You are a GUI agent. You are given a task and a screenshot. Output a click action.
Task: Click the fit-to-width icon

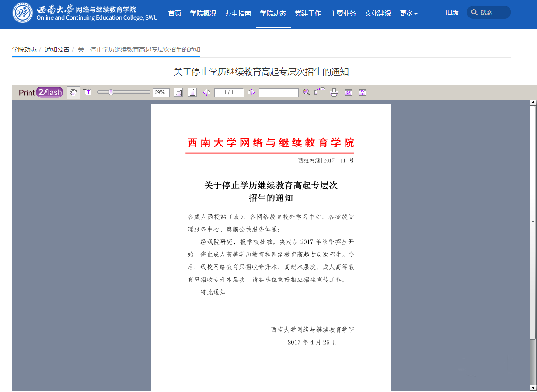[x=178, y=92]
